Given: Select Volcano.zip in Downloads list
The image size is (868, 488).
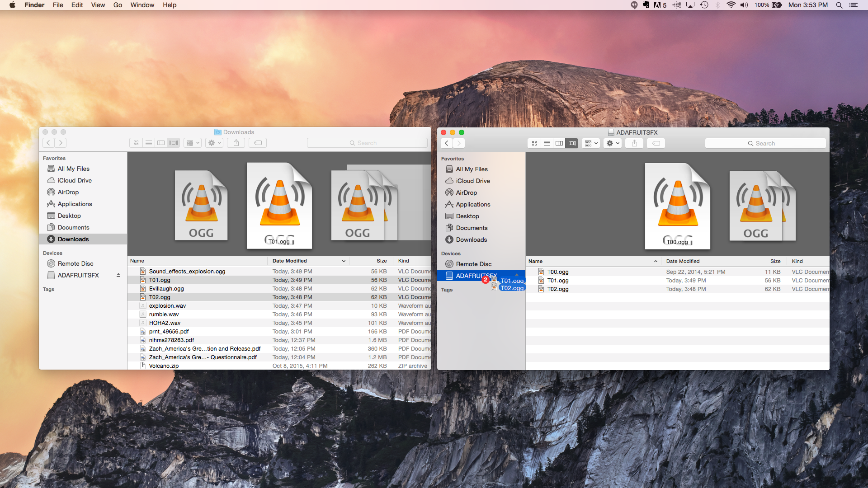Looking at the screenshot, I should pos(164,366).
